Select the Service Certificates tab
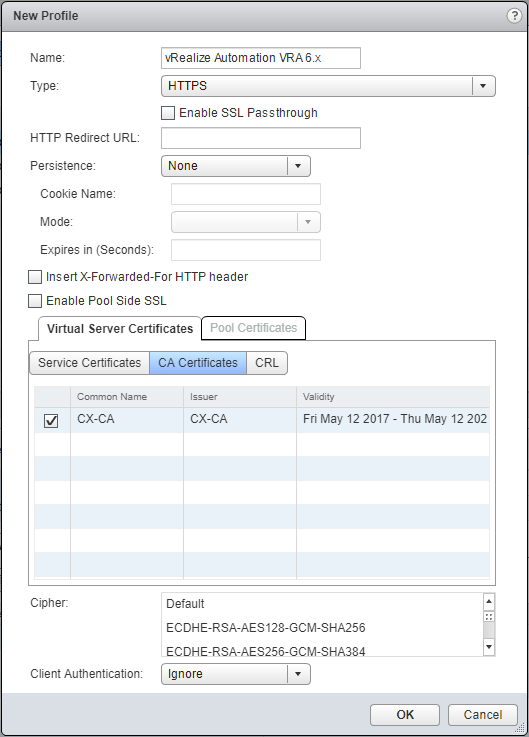529x737 pixels. tap(89, 363)
